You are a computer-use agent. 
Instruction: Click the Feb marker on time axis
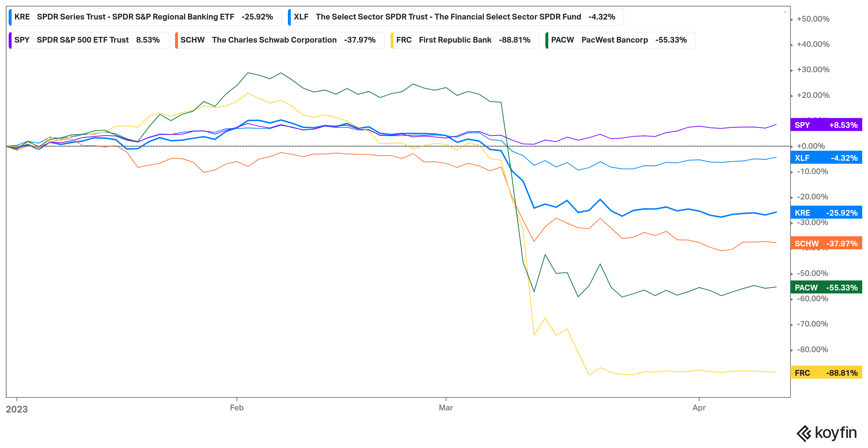237,408
